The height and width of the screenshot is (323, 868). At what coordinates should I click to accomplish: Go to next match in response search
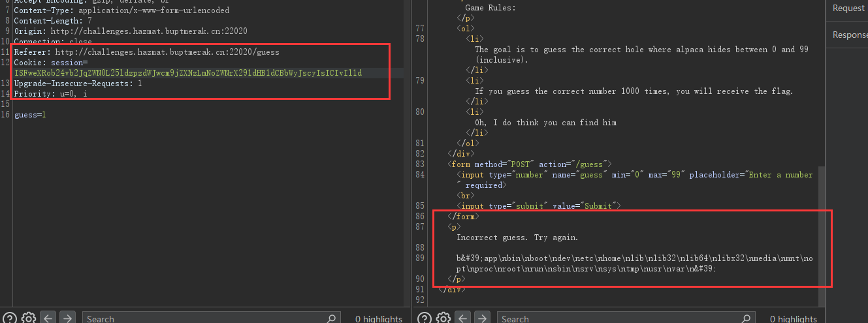(x=482, y=318)
